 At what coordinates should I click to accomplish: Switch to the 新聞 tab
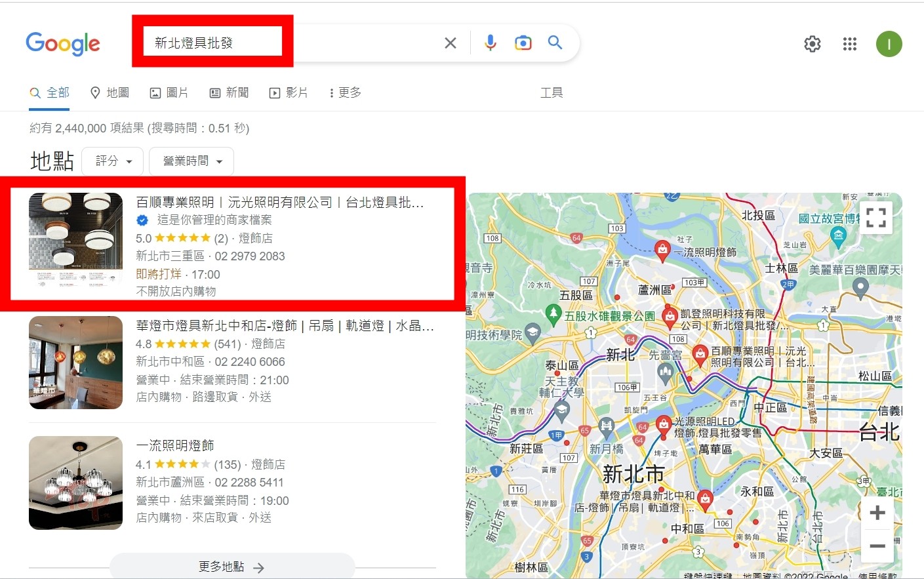[229, 92]
